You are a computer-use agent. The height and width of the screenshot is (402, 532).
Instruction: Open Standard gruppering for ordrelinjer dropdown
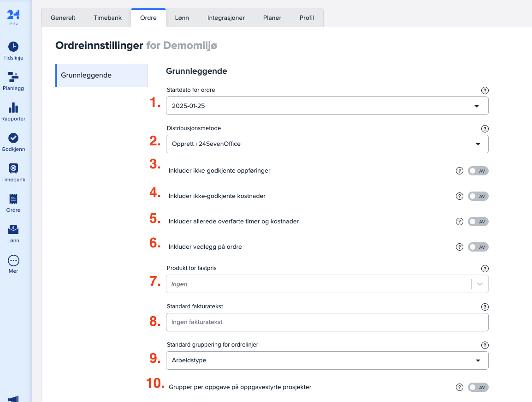(x=327, y=360)
